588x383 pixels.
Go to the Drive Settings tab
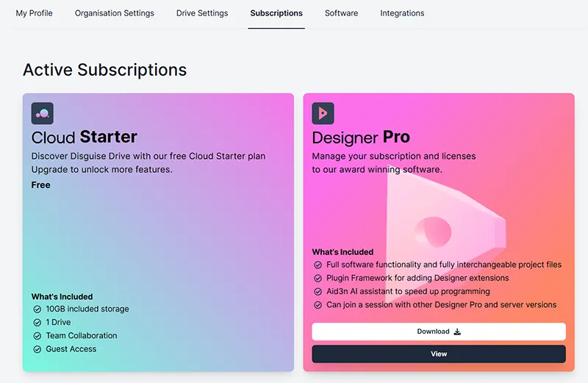coord(202,13)
